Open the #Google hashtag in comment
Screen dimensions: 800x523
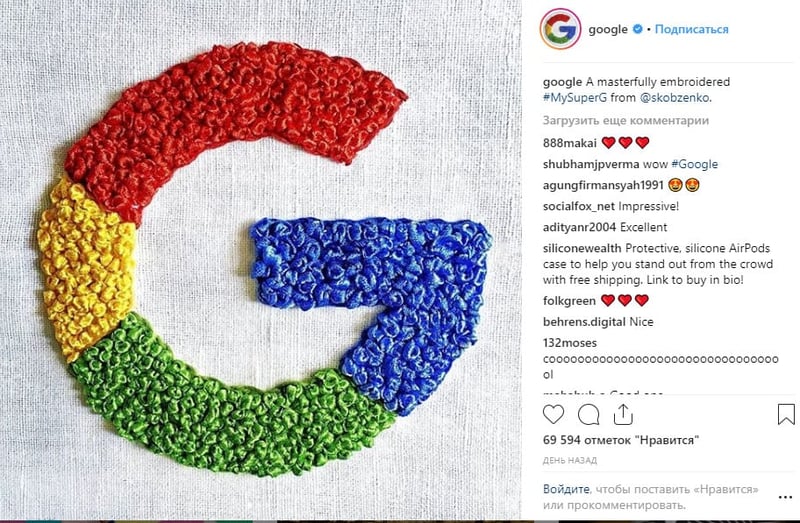point(694,164)
